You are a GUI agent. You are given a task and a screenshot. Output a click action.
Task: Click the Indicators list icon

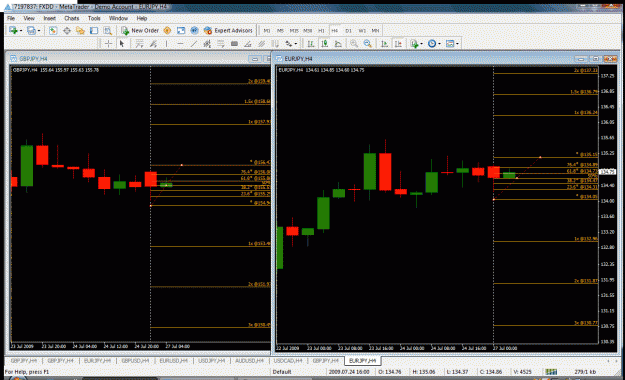(x=414, y=43)
